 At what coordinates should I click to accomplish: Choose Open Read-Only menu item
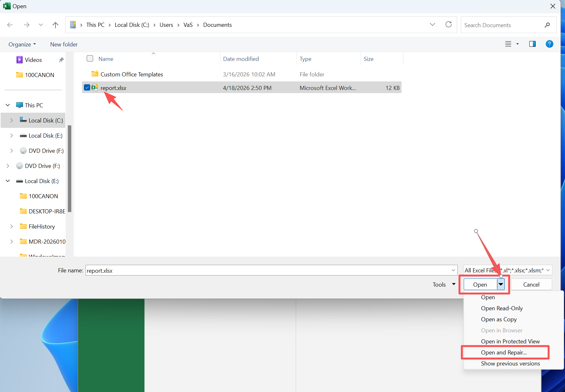(x=502, y=308)
